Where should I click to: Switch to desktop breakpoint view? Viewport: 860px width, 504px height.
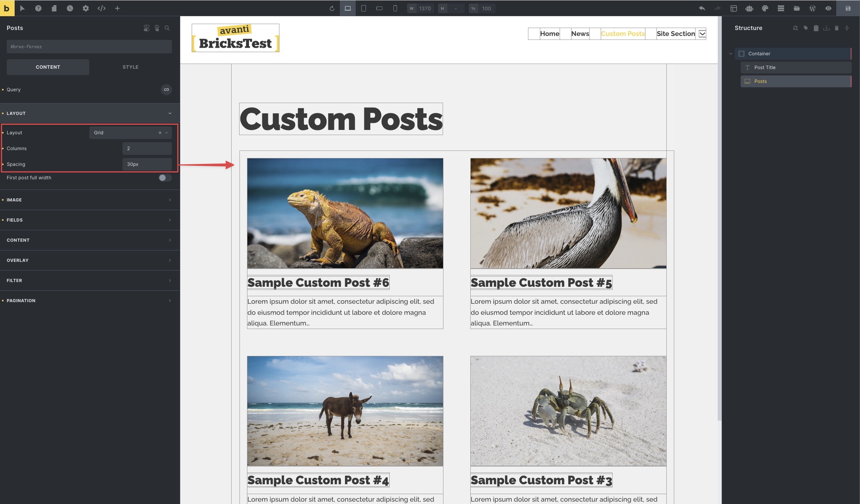tap(348, 8)
